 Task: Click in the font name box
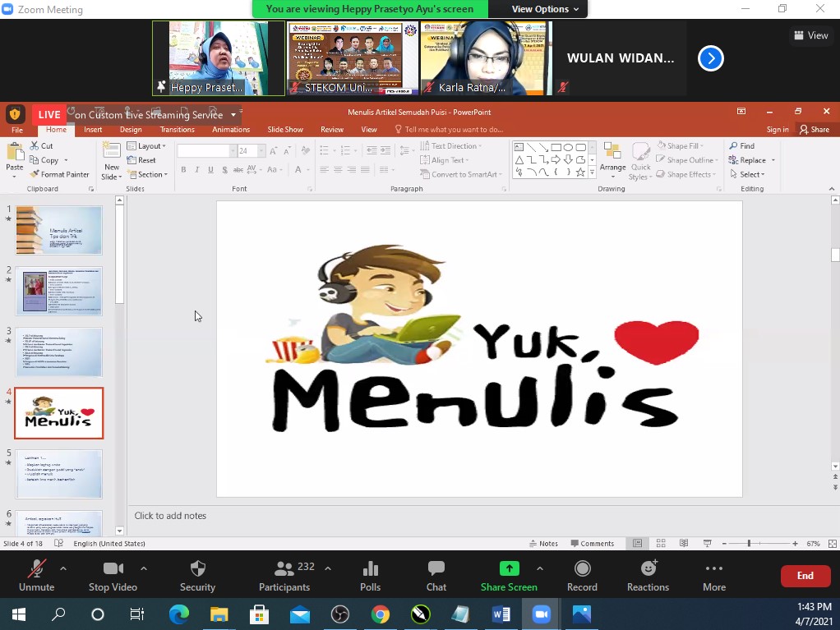click(204, 151)
